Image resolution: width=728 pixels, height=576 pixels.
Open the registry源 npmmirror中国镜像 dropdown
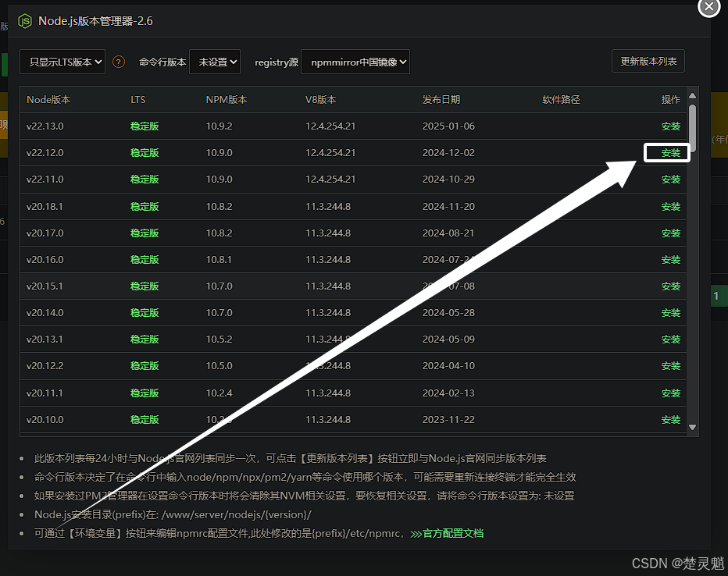(x=355, y=62)
